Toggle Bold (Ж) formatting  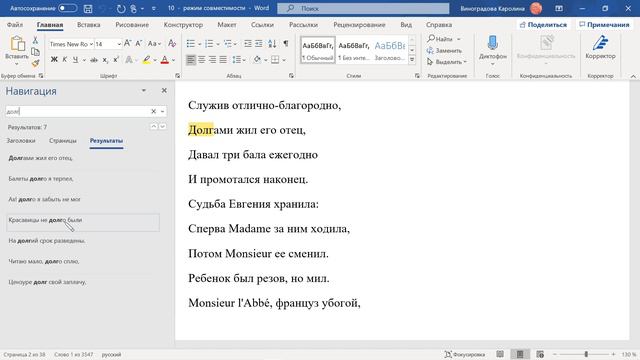54,60
